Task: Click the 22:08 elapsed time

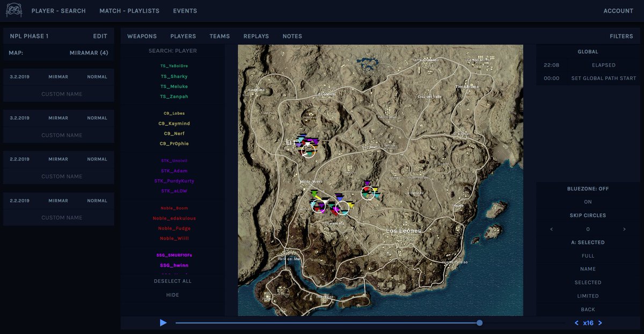Action: click(x=551, y=65)
